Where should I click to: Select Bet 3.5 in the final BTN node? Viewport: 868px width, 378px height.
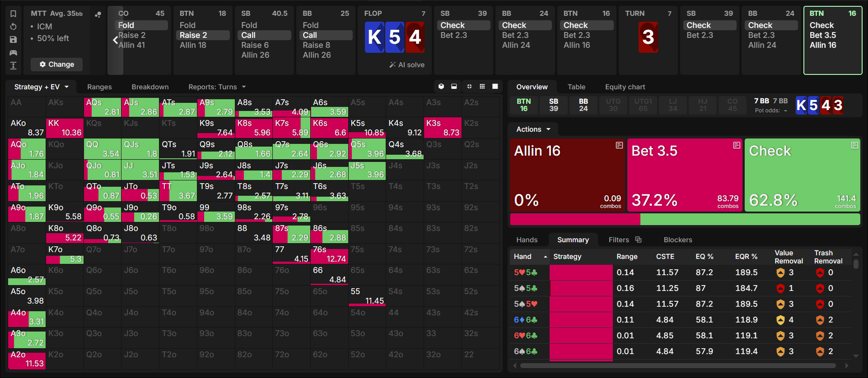(x=822, y=35)
